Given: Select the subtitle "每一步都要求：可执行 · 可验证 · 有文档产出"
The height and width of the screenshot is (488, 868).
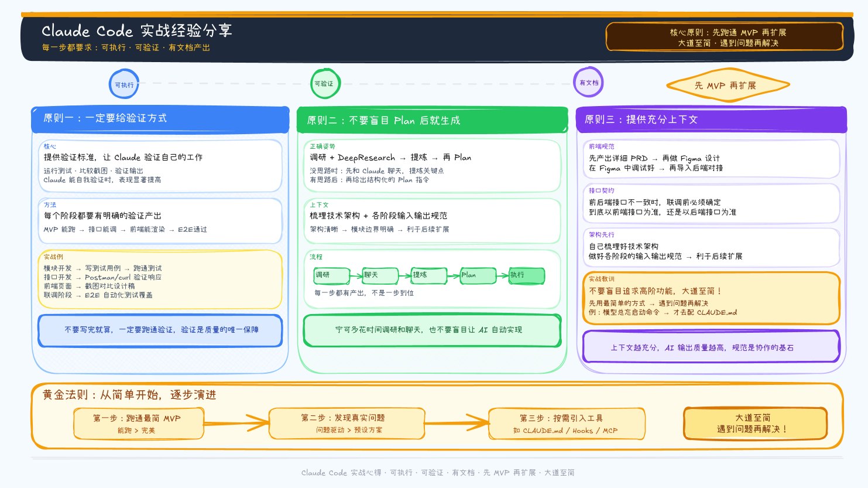Looking at the screenshot, I should pyautogui.click(x=126, y=47).
